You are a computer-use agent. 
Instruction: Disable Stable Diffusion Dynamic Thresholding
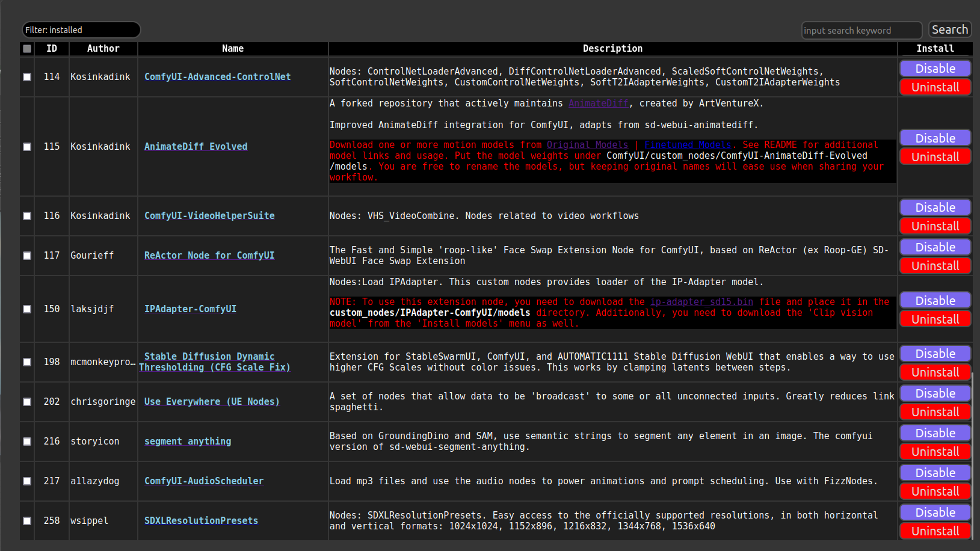935,354
